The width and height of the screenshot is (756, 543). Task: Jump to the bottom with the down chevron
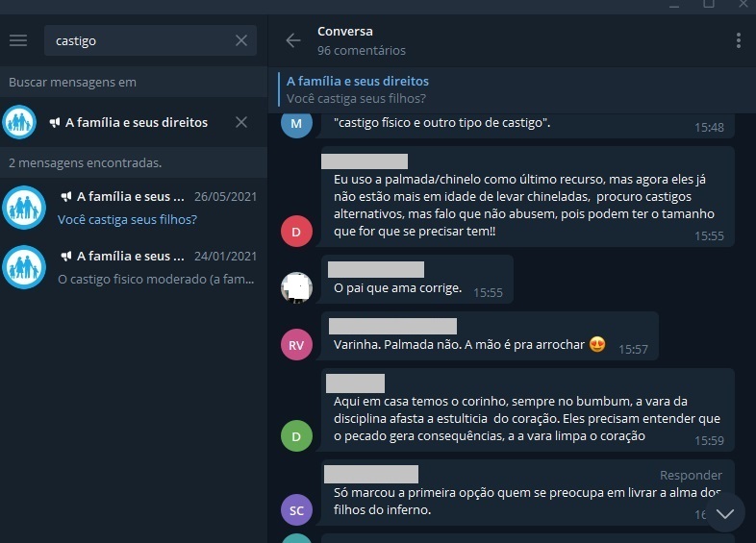724,513
